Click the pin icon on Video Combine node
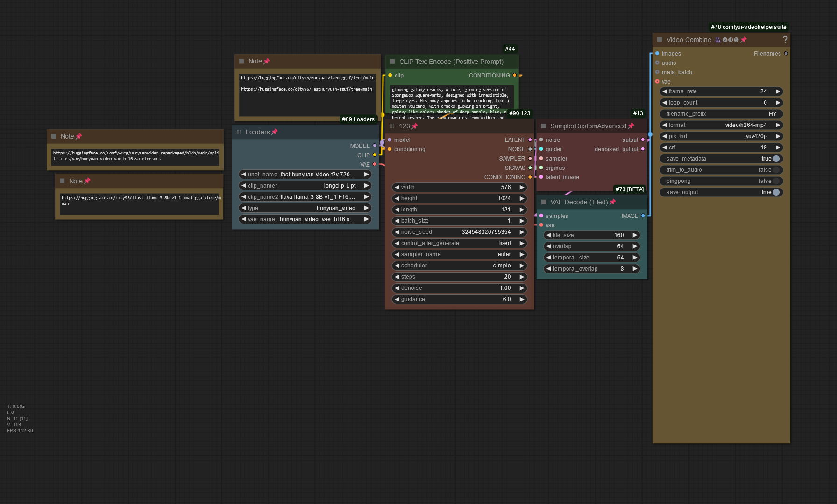Viewport: 837px width, 504px height. 744,40
